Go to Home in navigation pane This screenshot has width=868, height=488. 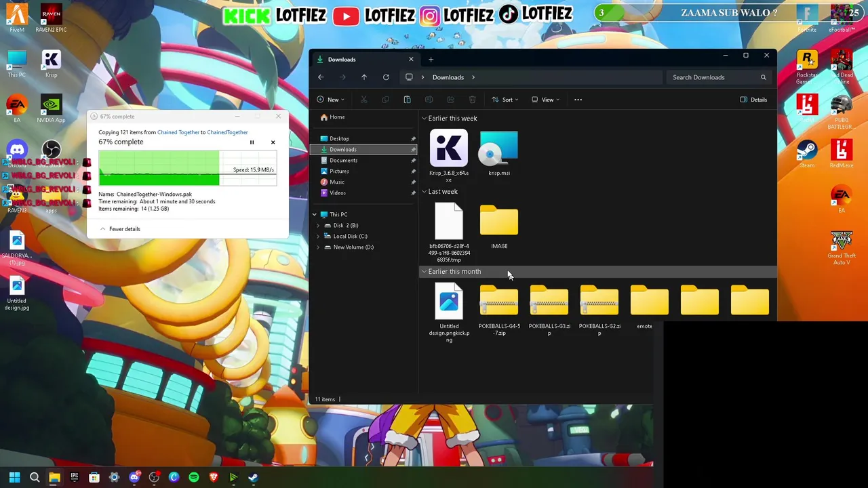click(337, 117)
